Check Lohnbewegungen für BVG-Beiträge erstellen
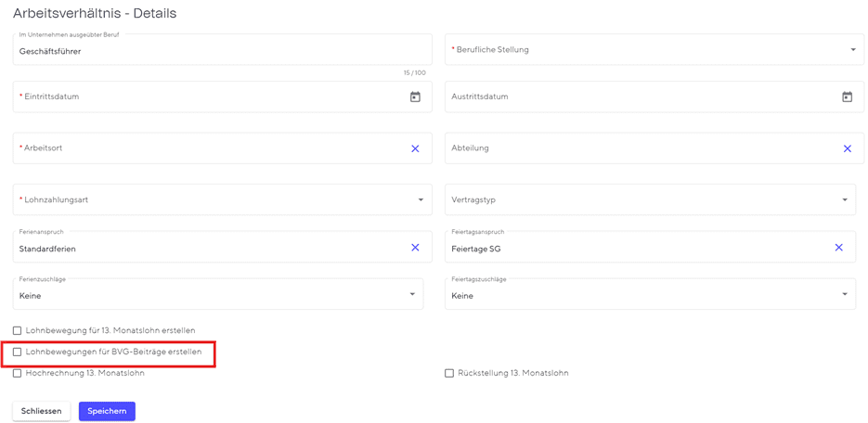 point(18,352)
